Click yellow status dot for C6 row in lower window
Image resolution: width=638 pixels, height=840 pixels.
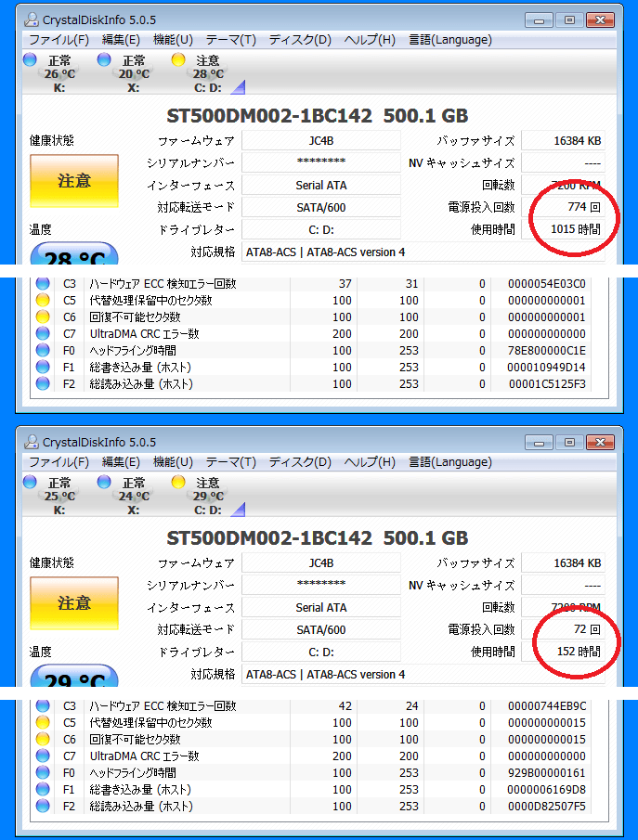(x=43, y=739)
